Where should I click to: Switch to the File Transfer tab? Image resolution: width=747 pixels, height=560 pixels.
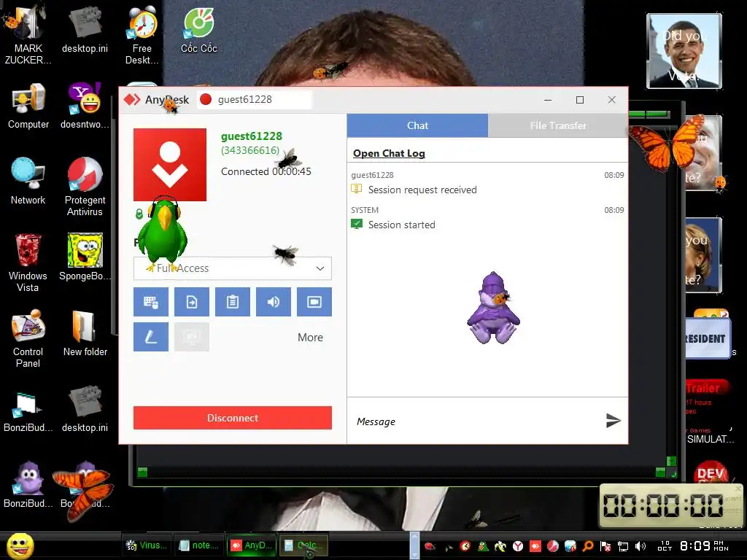coord(558,125)
